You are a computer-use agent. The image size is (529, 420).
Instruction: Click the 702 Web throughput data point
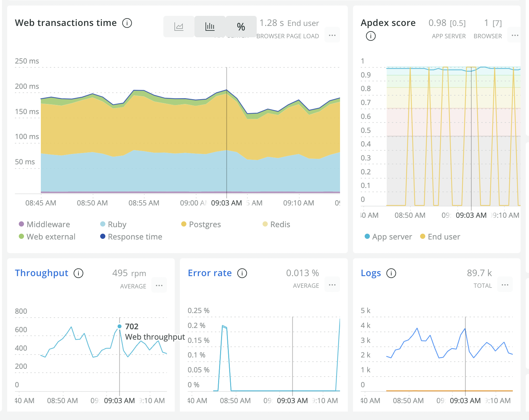(120, 326)
